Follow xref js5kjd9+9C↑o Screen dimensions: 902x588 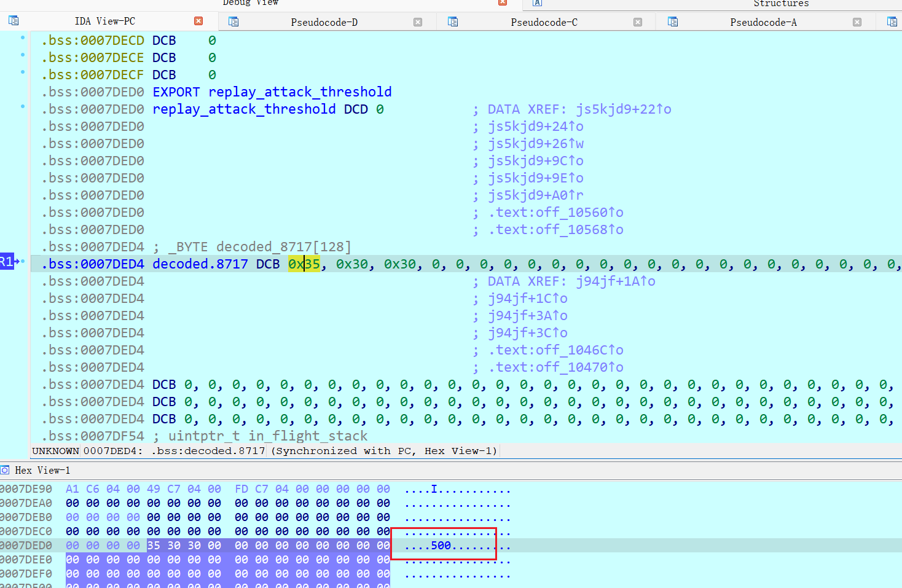[536, 161]
